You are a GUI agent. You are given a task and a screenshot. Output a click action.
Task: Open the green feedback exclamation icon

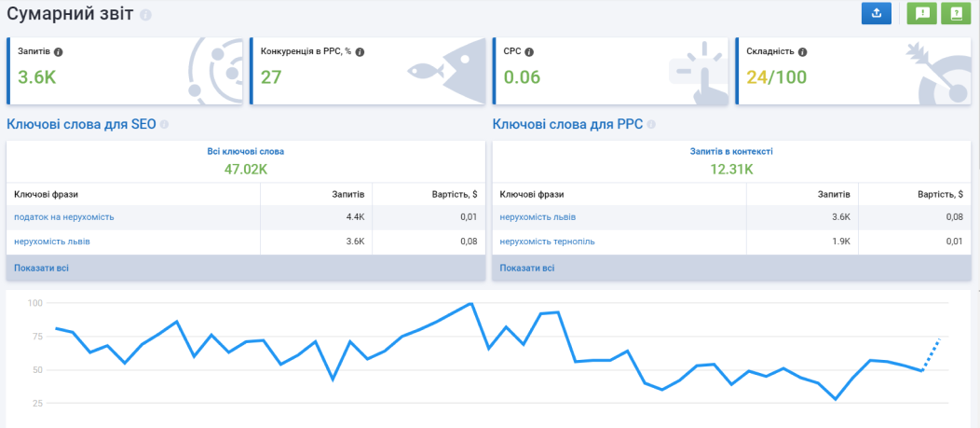coord(922,14)
